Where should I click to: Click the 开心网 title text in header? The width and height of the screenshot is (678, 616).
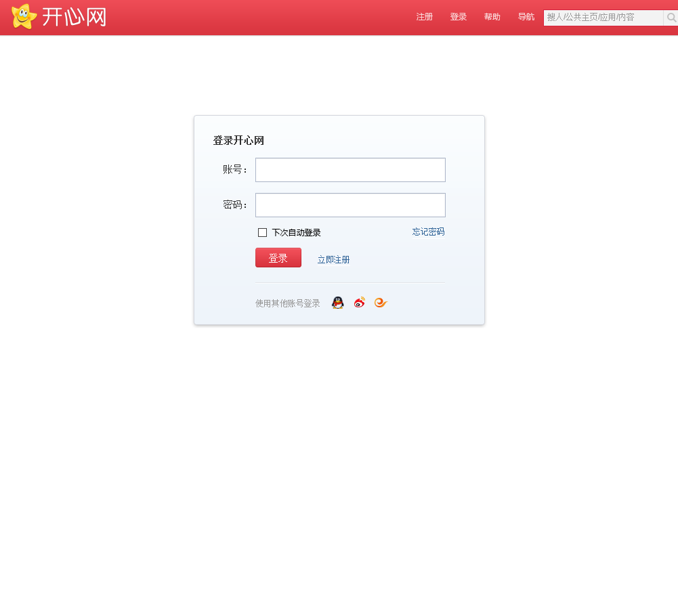click(x=74, y=18)
